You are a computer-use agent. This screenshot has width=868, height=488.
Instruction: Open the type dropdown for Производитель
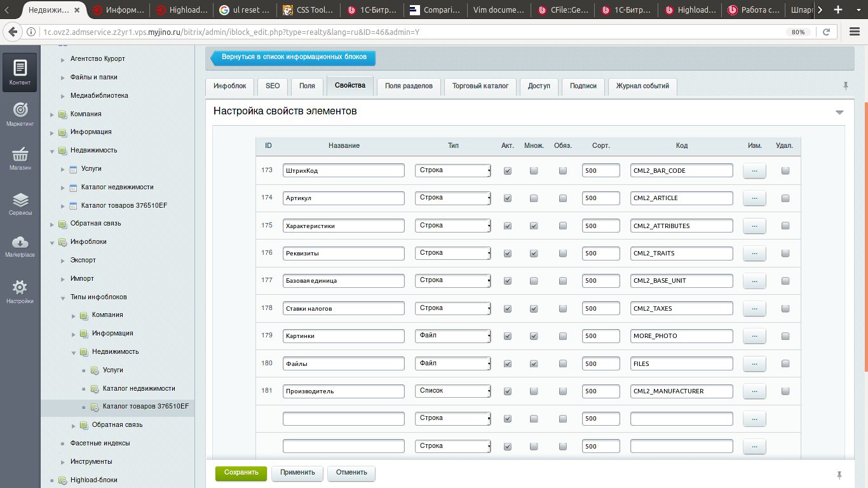point(452,391)
